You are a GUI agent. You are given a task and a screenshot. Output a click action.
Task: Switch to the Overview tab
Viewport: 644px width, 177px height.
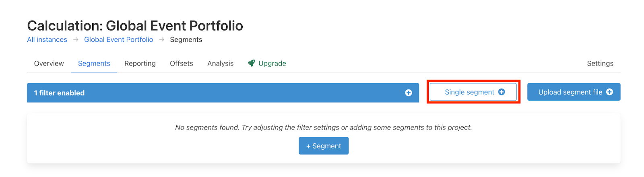[49, 64]
